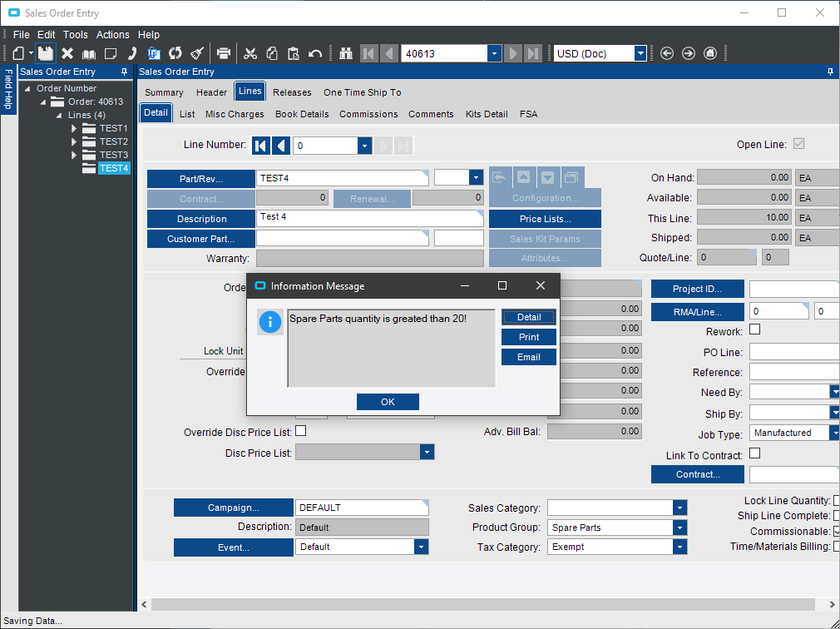Pin the tree Sales Order Entry panel
The image size is (840, 629).
pos(124,72)
